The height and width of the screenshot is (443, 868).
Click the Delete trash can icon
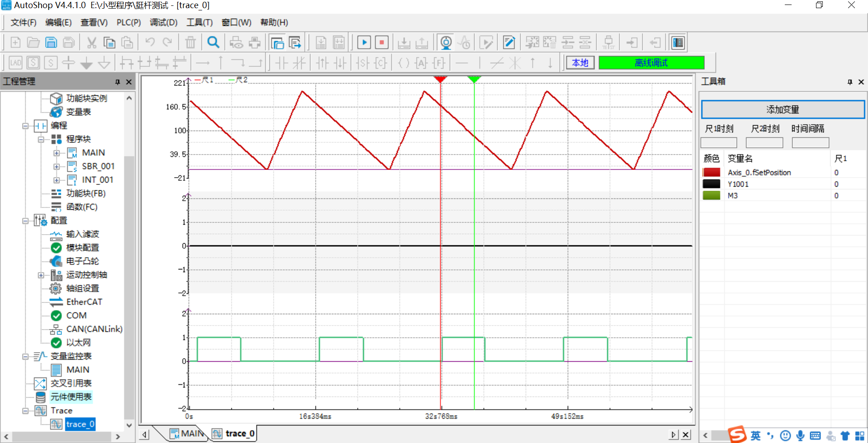(190, 42)
